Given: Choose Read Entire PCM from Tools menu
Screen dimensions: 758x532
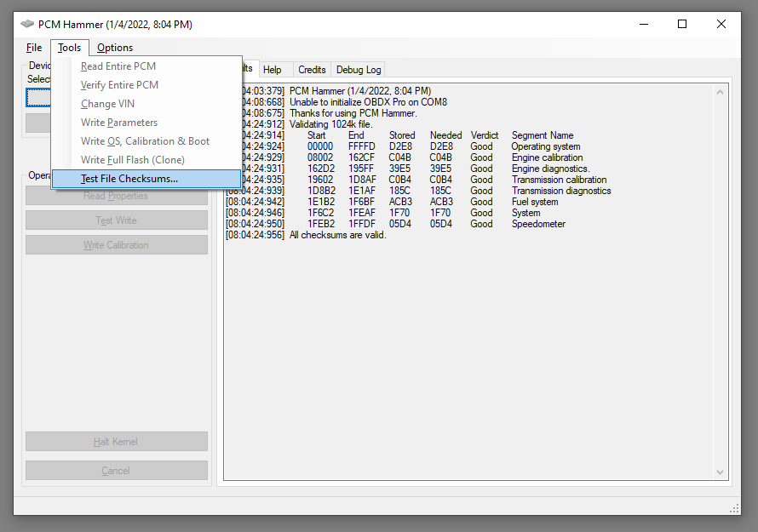Looking at the screenshot, I should click(x=146, y=66).
